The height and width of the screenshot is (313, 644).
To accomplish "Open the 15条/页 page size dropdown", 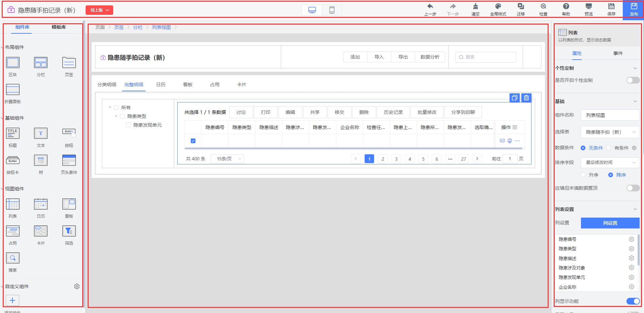I will (227, 159).
